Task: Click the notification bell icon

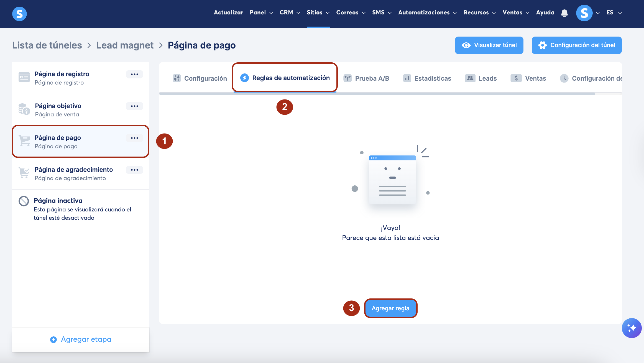Action: pyautogui.click(x=564, y=13)
